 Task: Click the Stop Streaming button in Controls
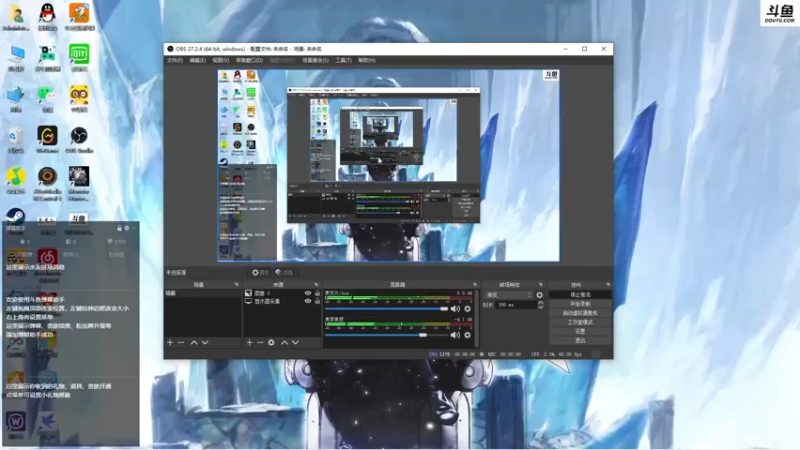(x=580, y=295)
